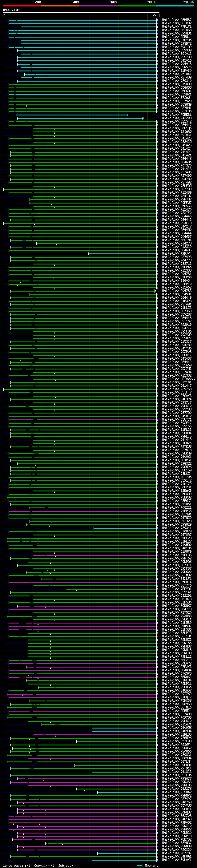Click the UniRef100_P27493 label
Screen dimensions: 197x868
177,257
